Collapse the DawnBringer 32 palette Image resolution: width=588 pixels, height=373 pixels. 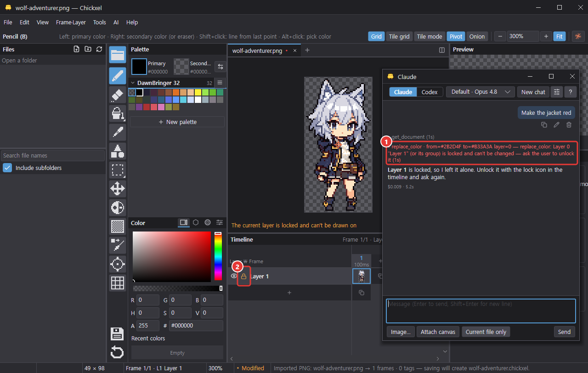(133, 83)
